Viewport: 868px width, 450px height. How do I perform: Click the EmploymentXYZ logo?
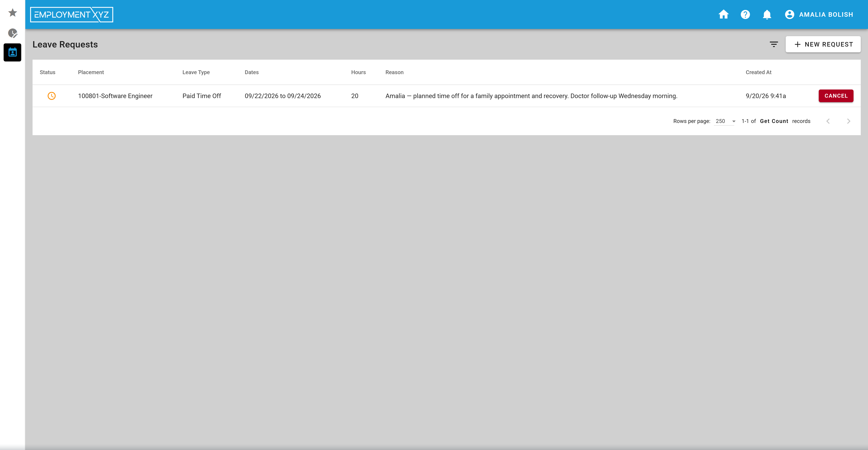72,14
